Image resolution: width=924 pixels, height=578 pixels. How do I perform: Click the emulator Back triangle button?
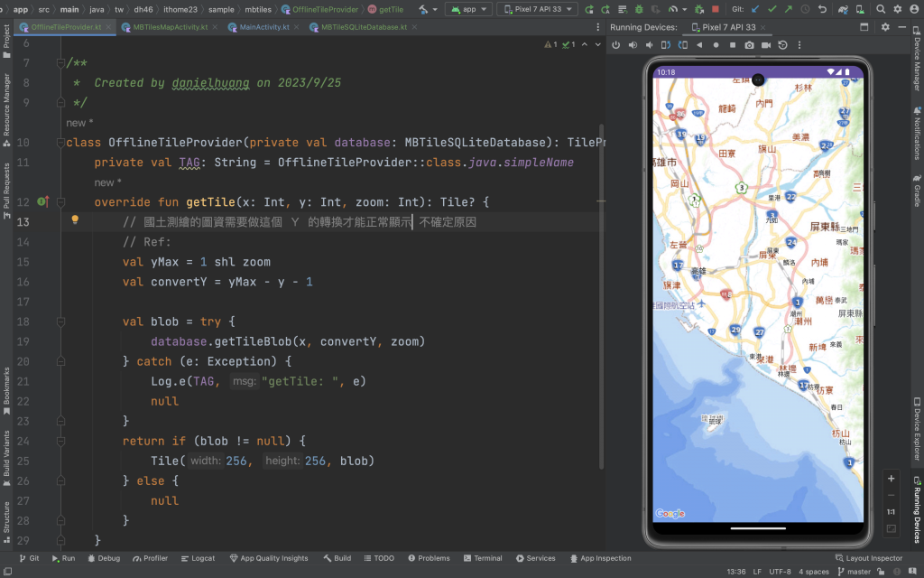pyautogui.click(x=699, y=45)
